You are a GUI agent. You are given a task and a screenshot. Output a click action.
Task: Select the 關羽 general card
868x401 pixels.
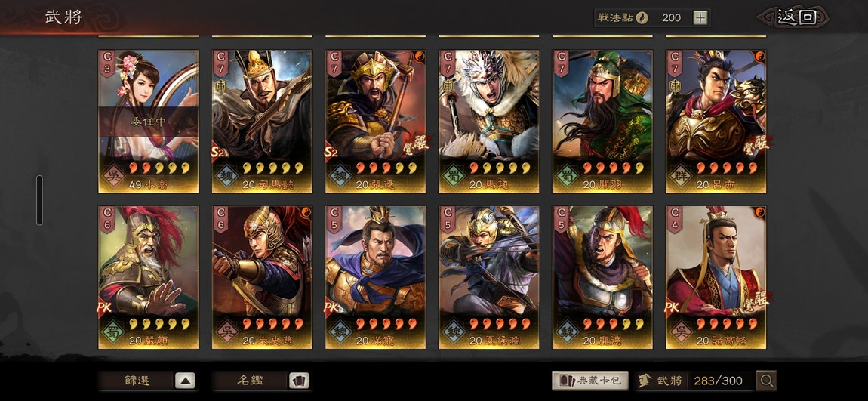[x=602, y=122]
